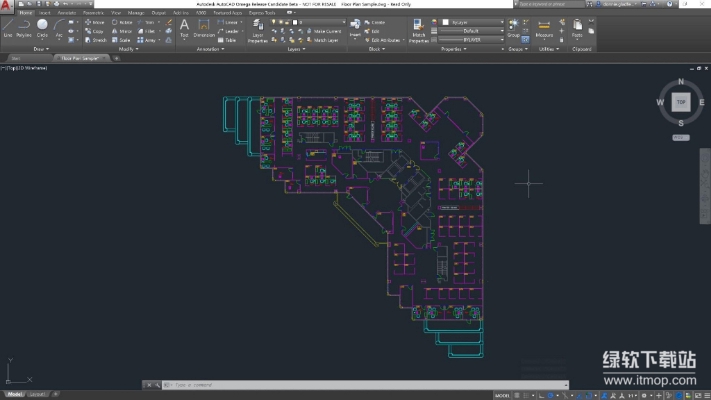The width and height of the screenshot is (711, 400).
Task: Click the ByLayer white color swatch
Action: (446, 22)
